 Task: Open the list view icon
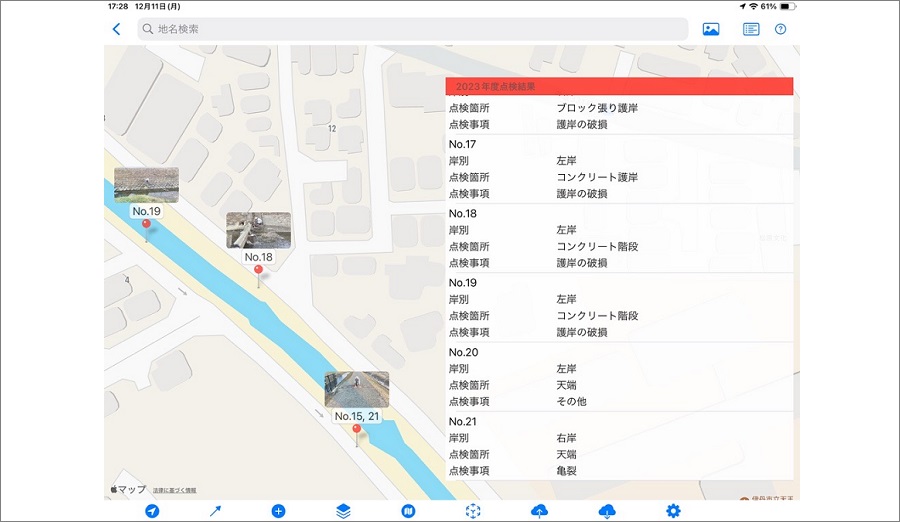click(750, 29)
